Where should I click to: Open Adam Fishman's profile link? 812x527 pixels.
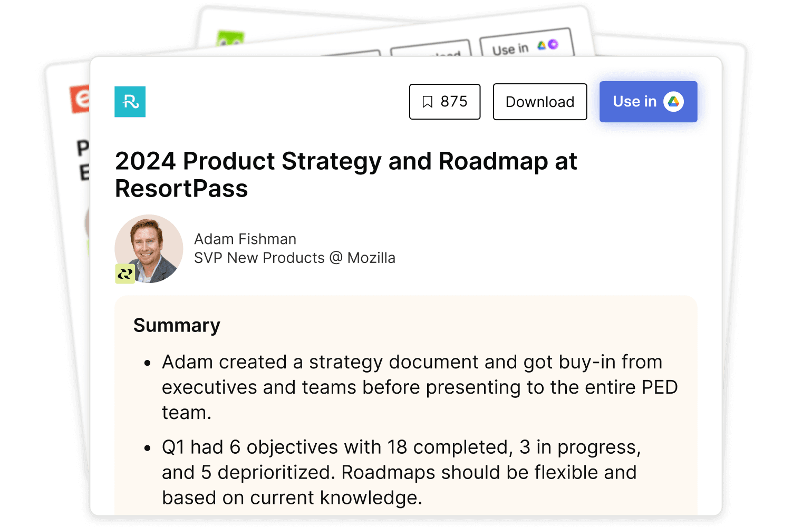[245, 239]
